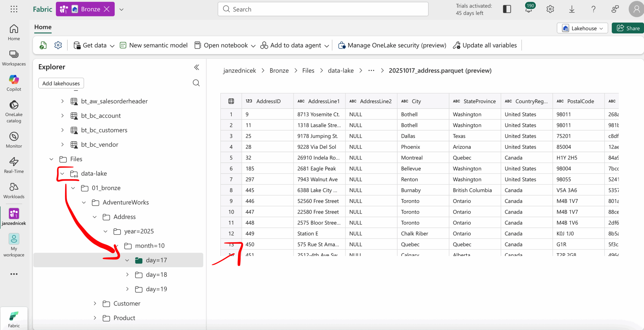
Task: Select the Home ribbon tab
Action: coord(43,27)
